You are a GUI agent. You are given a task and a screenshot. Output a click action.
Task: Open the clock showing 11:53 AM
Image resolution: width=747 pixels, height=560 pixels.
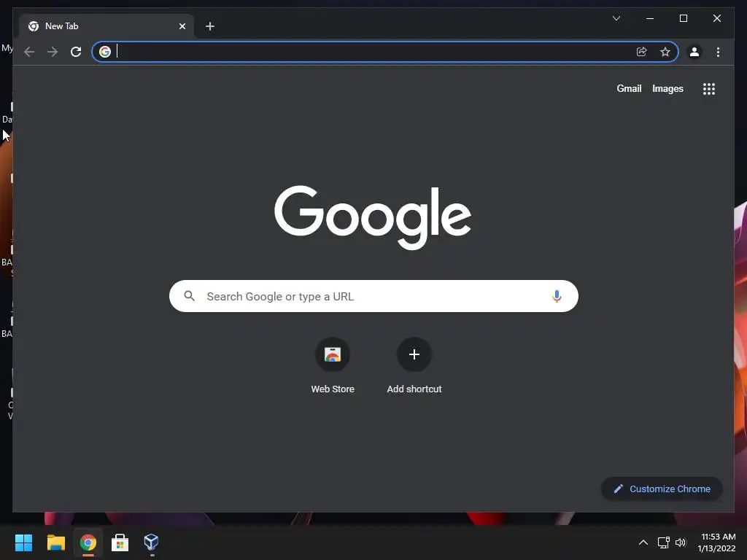point(716,542)
